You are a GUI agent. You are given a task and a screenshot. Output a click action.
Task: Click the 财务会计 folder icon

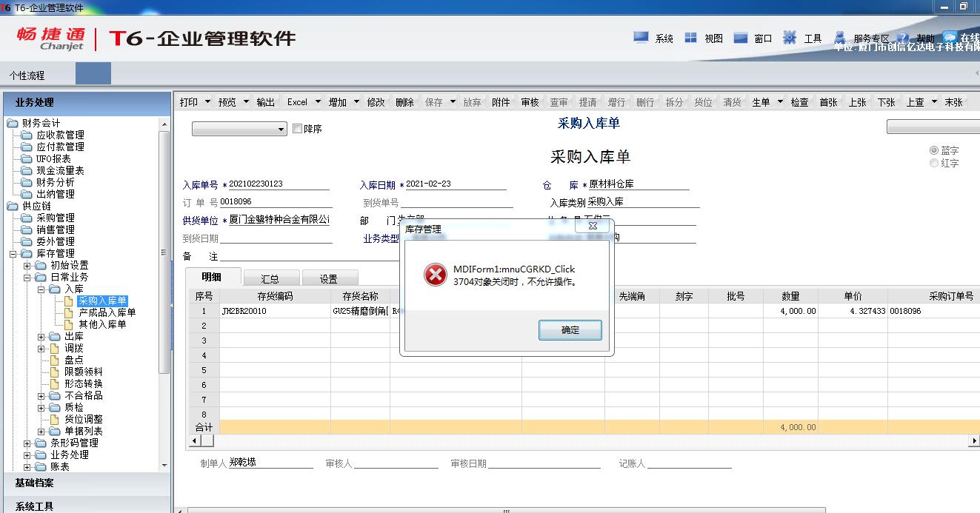coord(13,123)
